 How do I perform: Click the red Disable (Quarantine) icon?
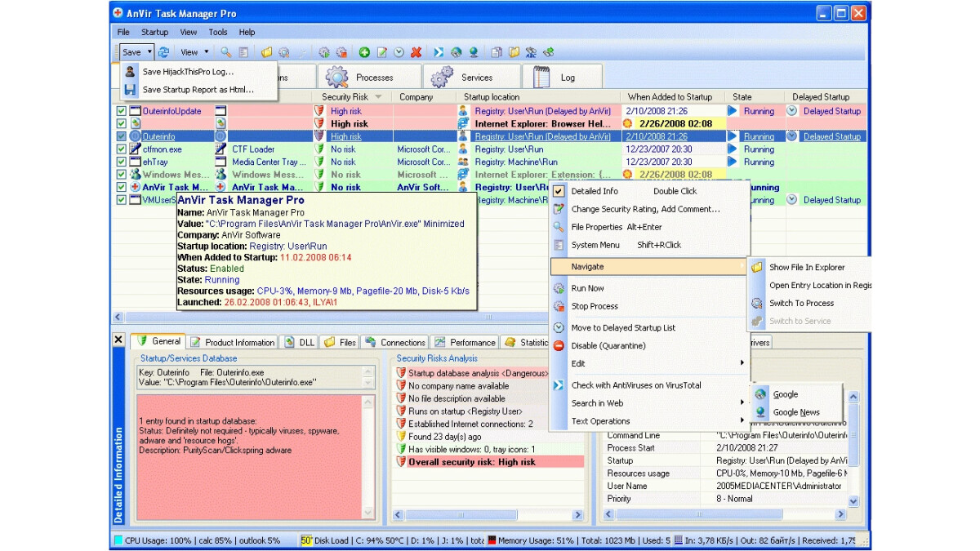pyautogui.click(x=559, y=346)
